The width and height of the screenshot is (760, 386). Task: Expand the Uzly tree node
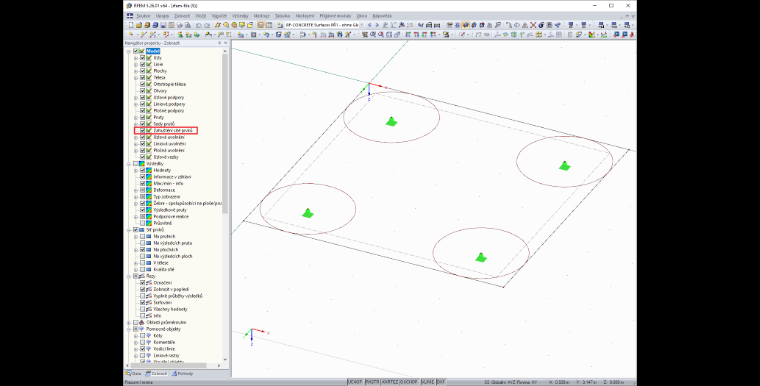click(x=136, y=58)
